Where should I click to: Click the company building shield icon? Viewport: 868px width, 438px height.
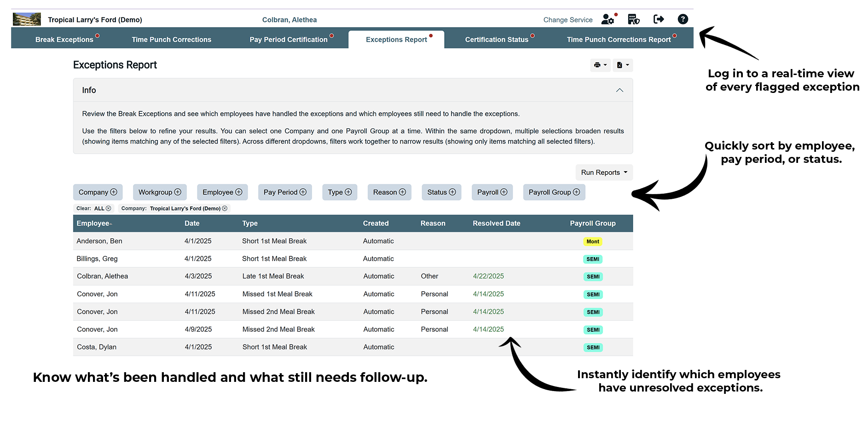pos(633,19)
